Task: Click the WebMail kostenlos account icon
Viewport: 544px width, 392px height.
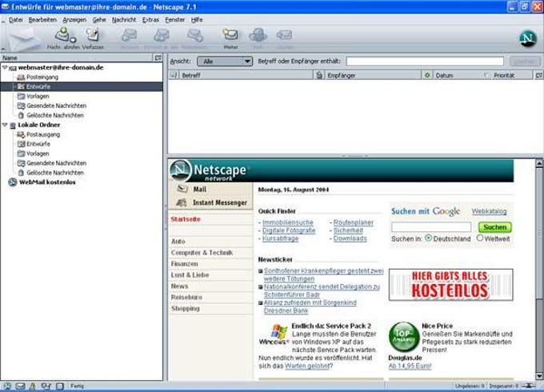Action: pyautogui.click(x=13, y=182)
